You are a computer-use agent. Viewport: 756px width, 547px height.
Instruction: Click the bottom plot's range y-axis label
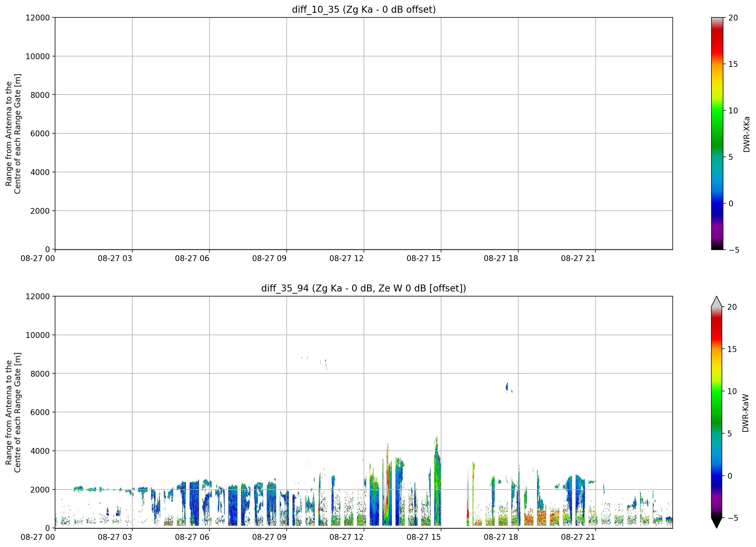[13, 412]
